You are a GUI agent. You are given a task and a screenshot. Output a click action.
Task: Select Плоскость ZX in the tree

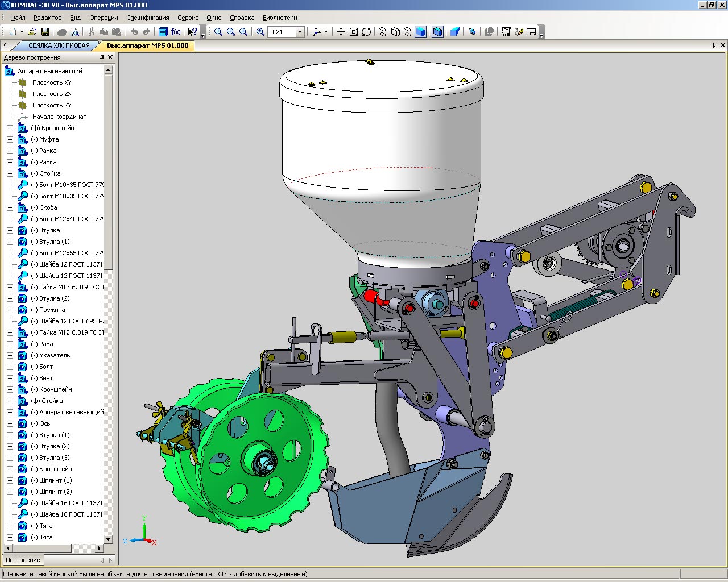(x=52, y=94)
